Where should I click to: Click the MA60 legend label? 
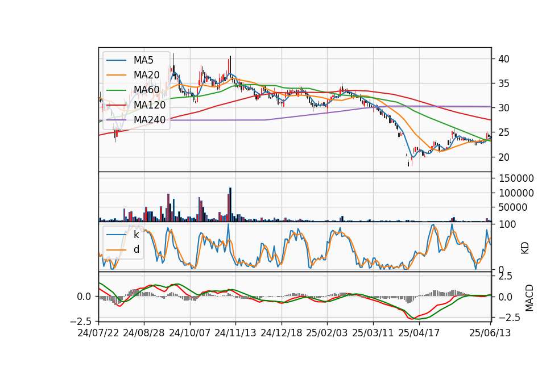(147, 90)
